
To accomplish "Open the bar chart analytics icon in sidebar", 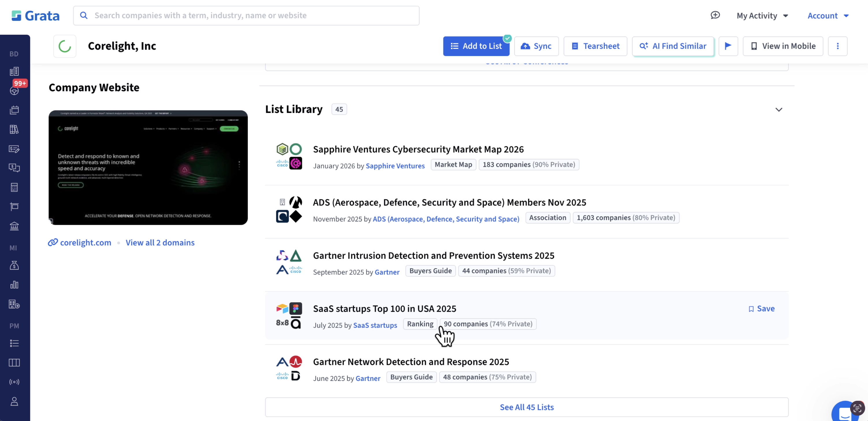I will coord(14,284).
